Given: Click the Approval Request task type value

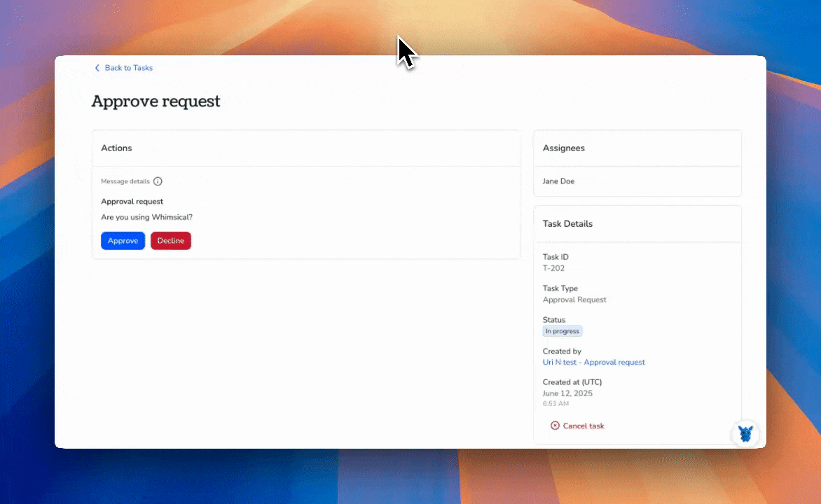Looking at the screenshot, I should (574, 300).
